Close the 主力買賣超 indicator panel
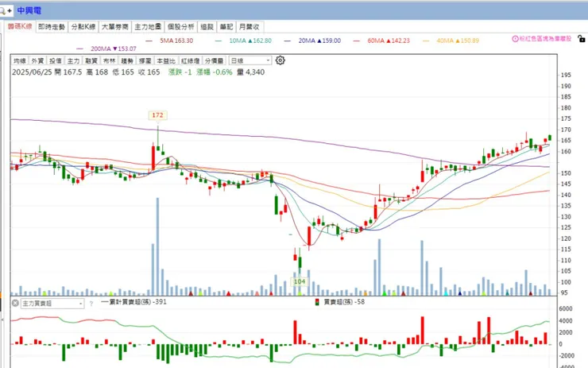 click(15, 303)
